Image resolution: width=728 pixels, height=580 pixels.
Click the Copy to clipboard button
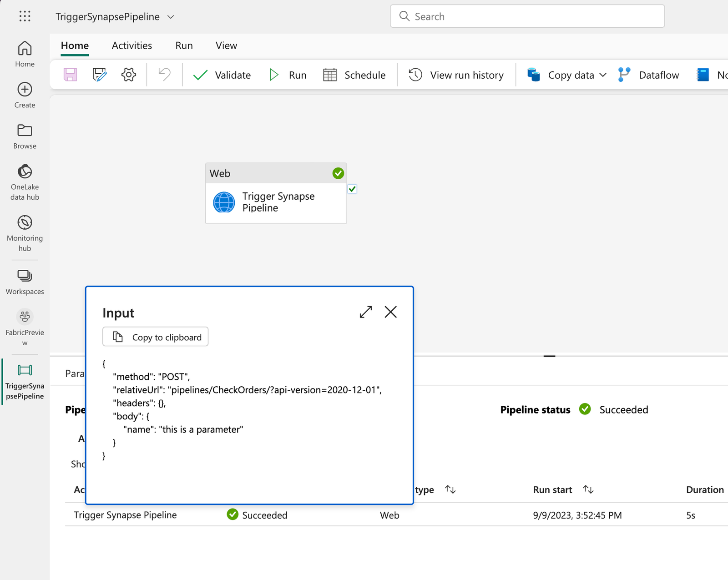click(x=155, y=337)
